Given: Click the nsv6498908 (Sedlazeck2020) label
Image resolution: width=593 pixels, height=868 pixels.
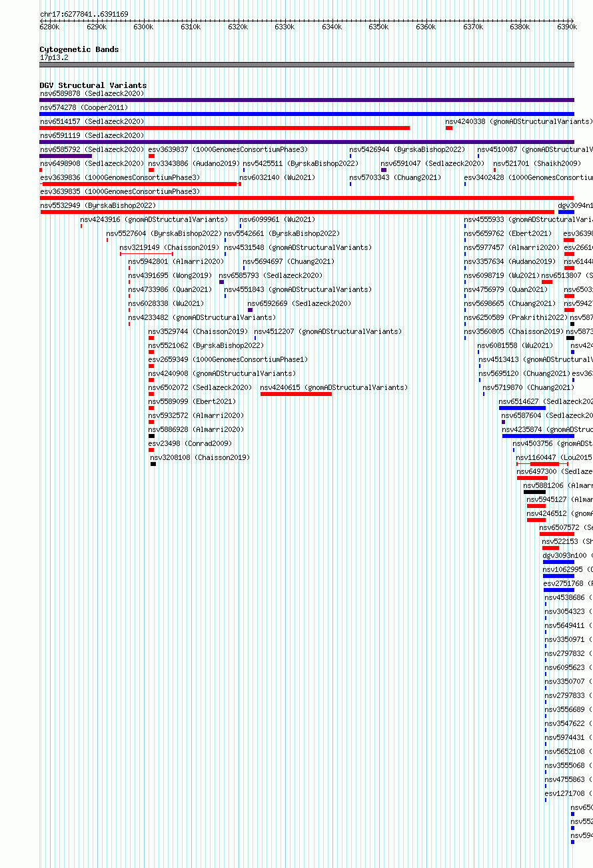Looking at the screenshot, I should coord(92,163).
